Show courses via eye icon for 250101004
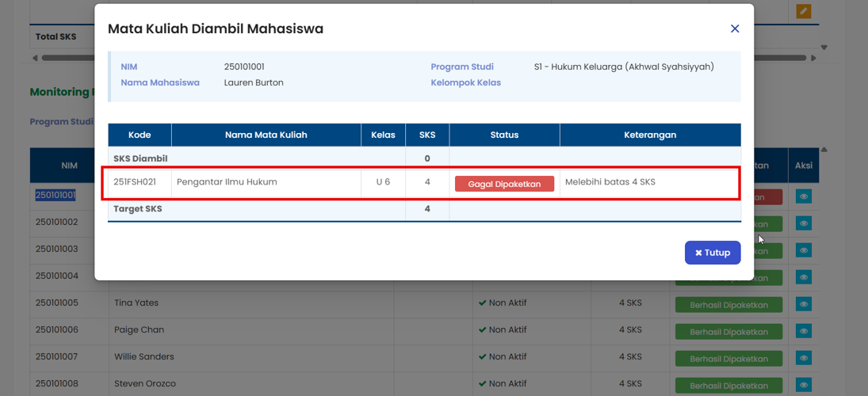The height and width of the screenshot is (396, 868). [804, 277]
